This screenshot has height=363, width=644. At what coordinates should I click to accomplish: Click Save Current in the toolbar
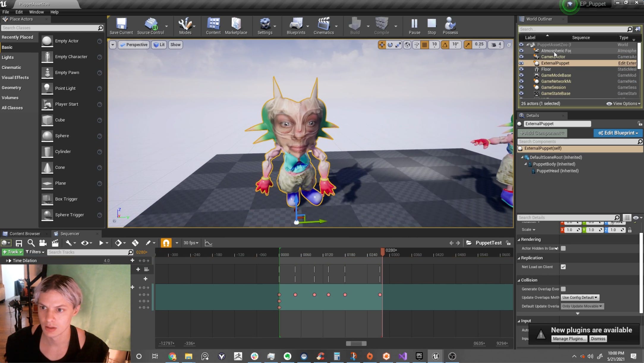tap(121, 26)
